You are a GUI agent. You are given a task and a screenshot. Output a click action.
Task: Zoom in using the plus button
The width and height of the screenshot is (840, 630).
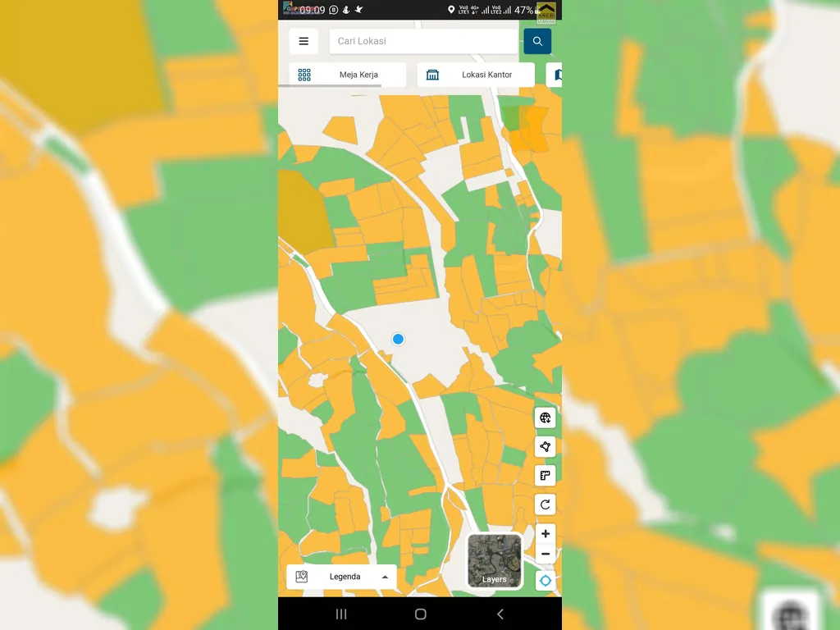[546, 533]
